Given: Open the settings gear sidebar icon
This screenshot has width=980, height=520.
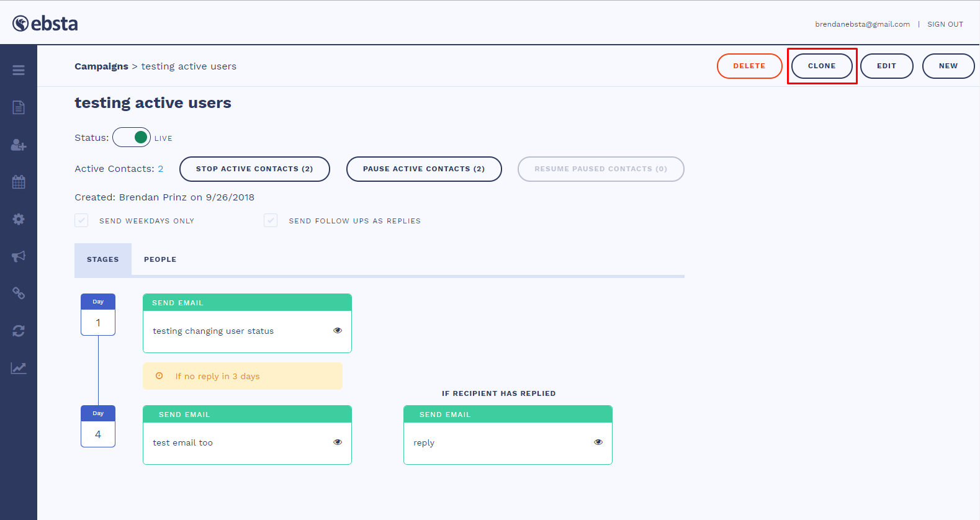Looking at the screenshot, I should click(19, 219).
